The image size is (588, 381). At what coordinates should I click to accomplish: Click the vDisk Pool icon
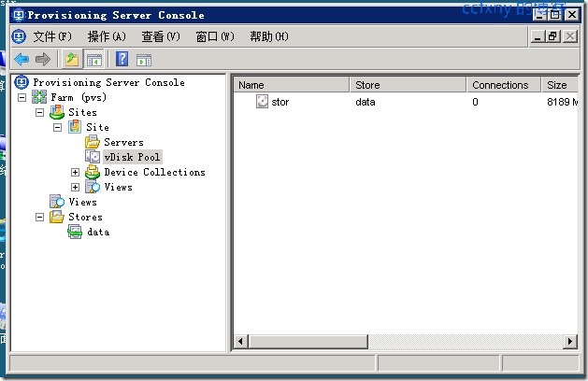[x=93, y=157]
